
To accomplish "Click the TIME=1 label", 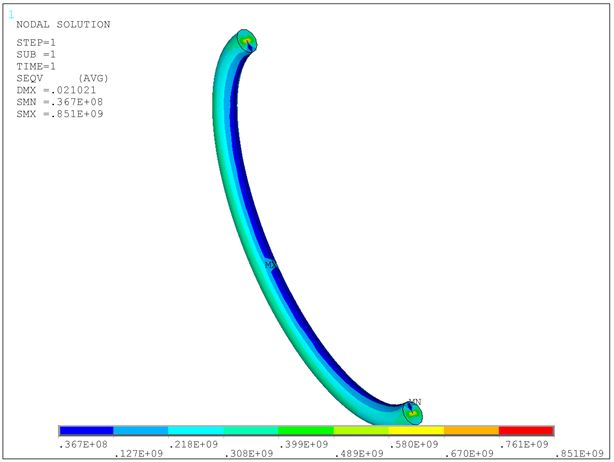I will (x=36, y=66).
